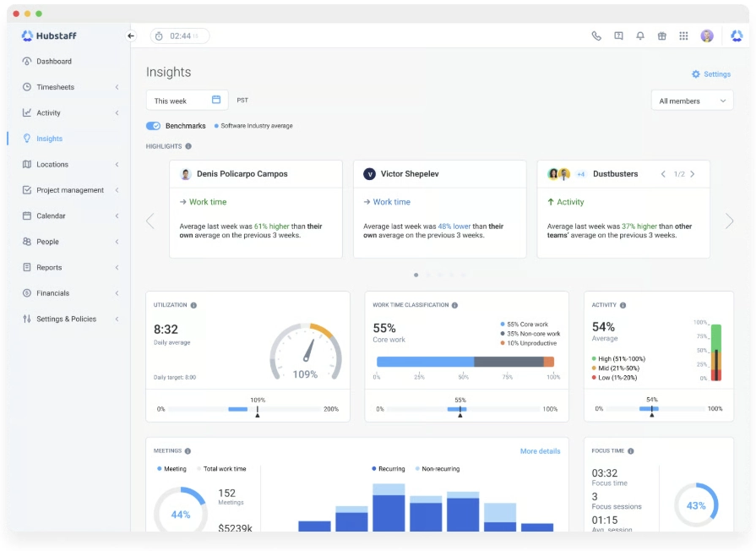The height and width of the screenshot is (551, 756).
Task: Expand the Financials chevron
Action: (x=117, y=293)
